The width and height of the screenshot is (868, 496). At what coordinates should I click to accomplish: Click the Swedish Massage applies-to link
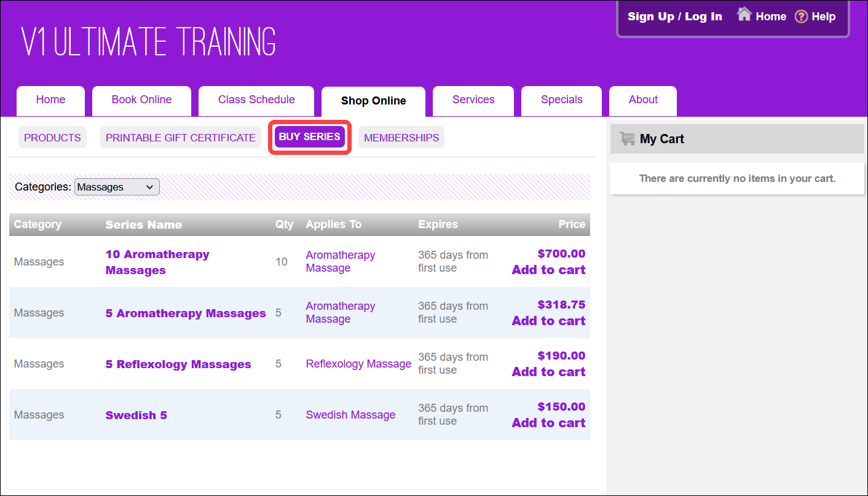pyautogui.click(x=350, y=415)
